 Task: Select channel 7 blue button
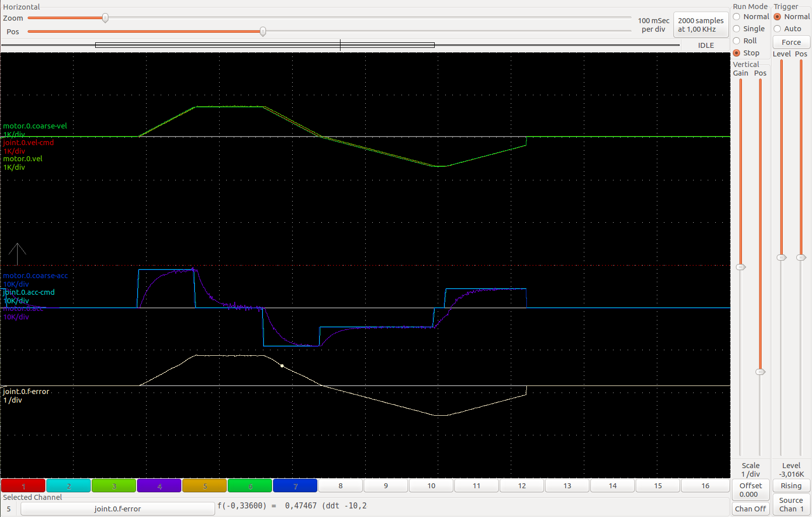pyautogui.click(x=295, y=486)
